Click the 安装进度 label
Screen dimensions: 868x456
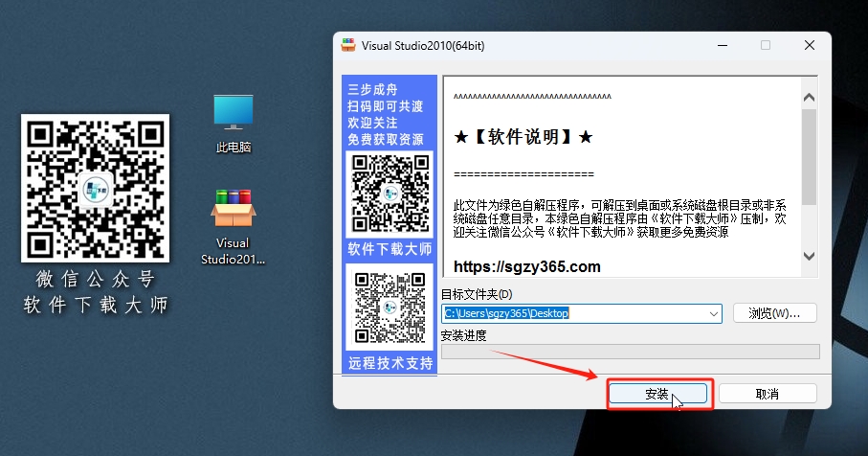464,335
